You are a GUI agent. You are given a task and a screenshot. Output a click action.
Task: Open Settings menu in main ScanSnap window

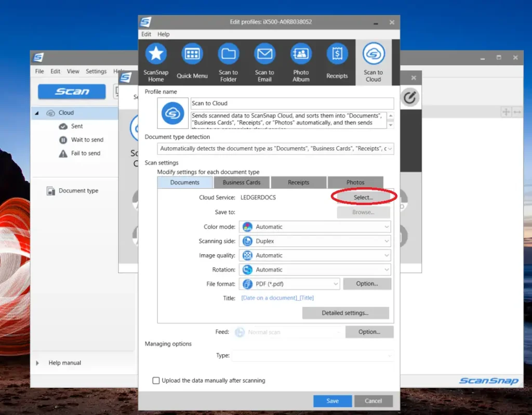[96, 71]
